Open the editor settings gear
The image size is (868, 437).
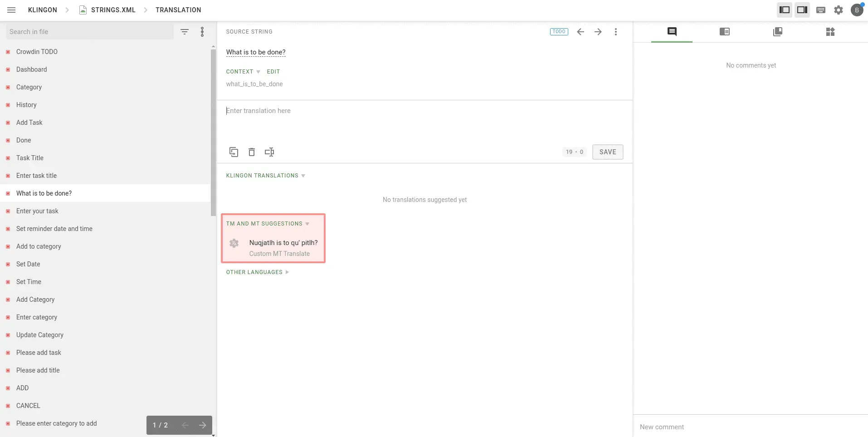838,10
